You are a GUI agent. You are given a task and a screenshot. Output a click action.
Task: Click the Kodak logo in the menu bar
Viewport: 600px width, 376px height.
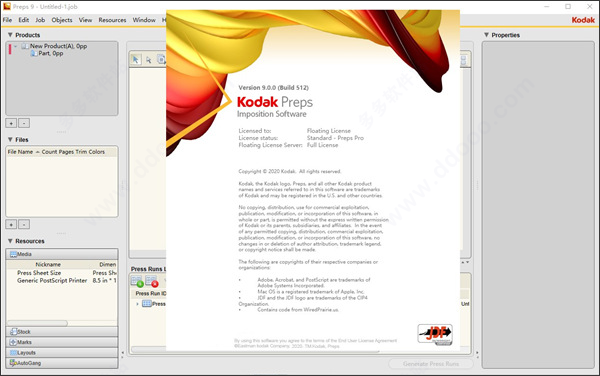(x=583, y=20)
